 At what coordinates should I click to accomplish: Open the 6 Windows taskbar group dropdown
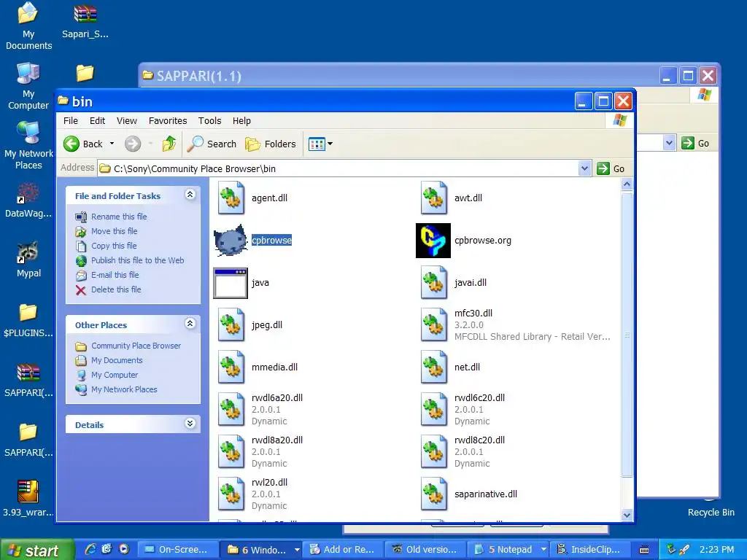click(x=297, y=550)
